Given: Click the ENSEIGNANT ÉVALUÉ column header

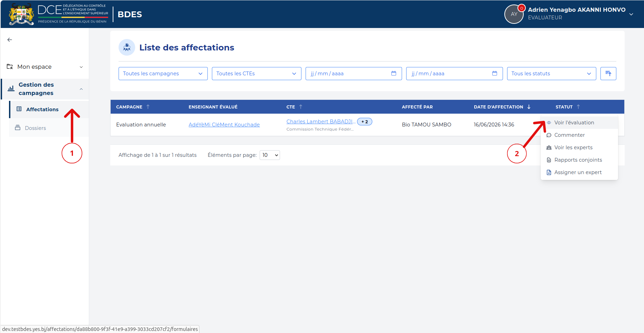Looking at the screenshot, I should (213, 107).
